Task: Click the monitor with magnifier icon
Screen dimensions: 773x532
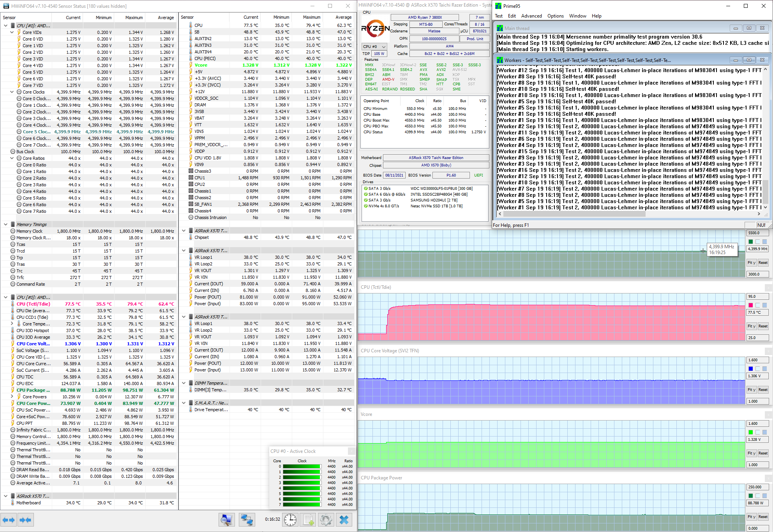Action: click(x=226, y=520)
